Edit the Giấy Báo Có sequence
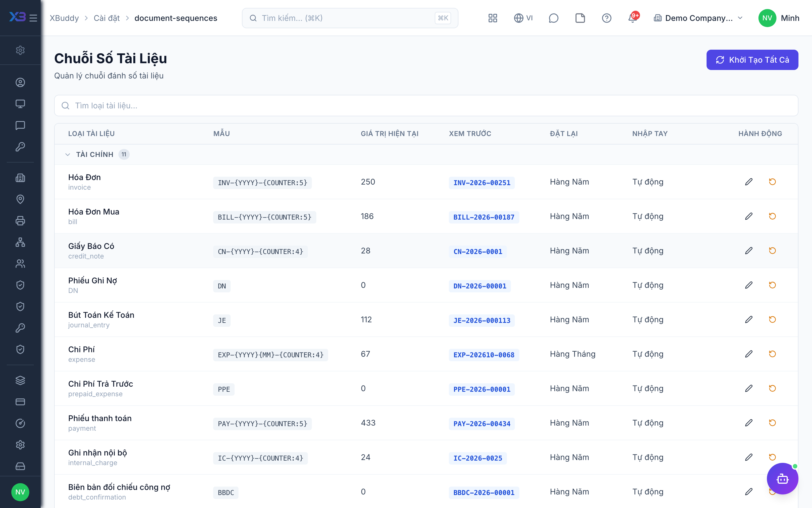 tap(749, 251)
